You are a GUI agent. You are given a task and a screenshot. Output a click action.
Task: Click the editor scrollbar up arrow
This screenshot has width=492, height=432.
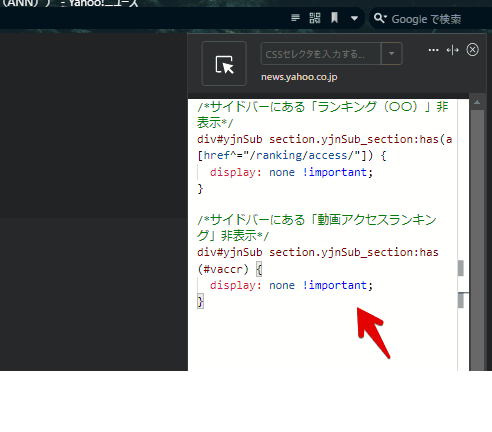pos(477,103)
